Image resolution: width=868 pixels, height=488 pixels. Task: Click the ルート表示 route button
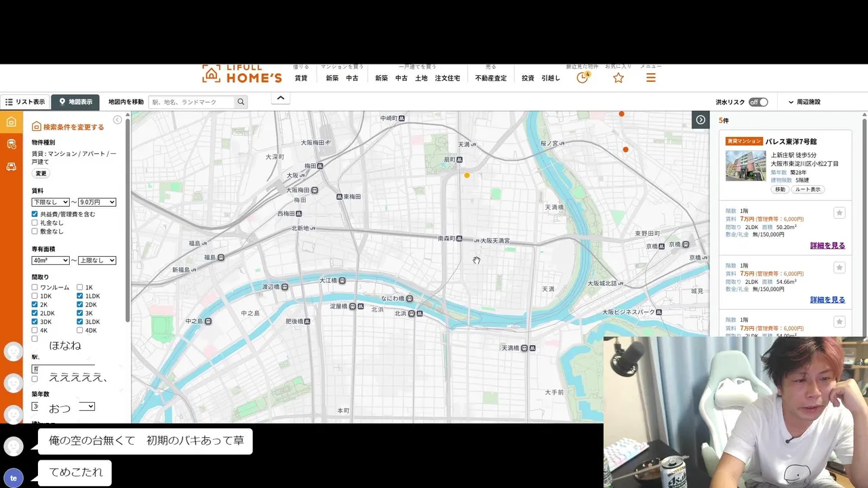tap(808, 190)
